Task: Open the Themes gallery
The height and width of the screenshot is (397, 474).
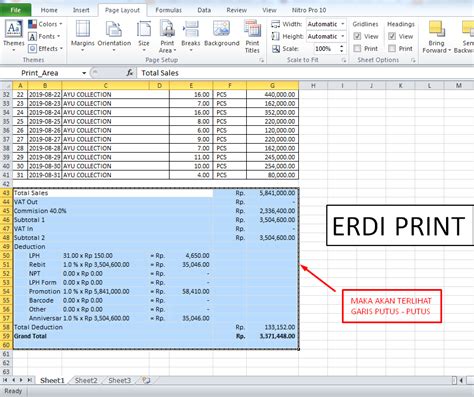Action: pos(14,36)
